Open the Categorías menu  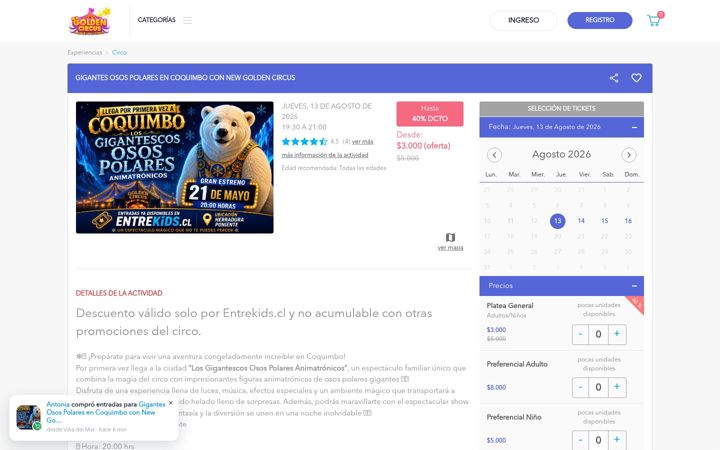tap(157, 20)
